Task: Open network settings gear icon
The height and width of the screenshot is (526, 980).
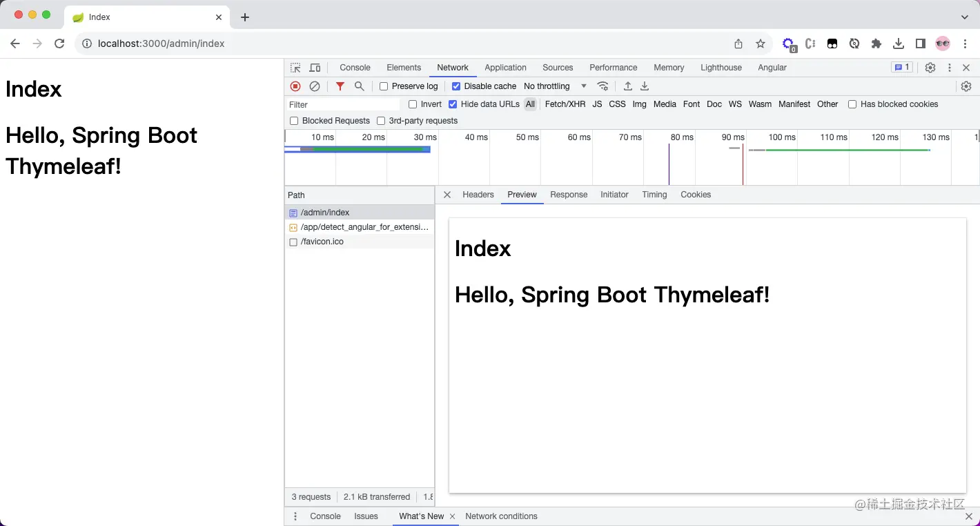Action: click(x=966, y=86)
